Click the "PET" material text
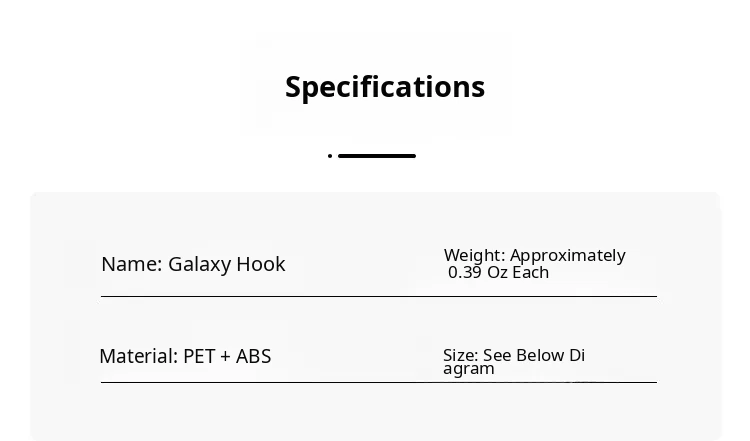 coord(198,356)
